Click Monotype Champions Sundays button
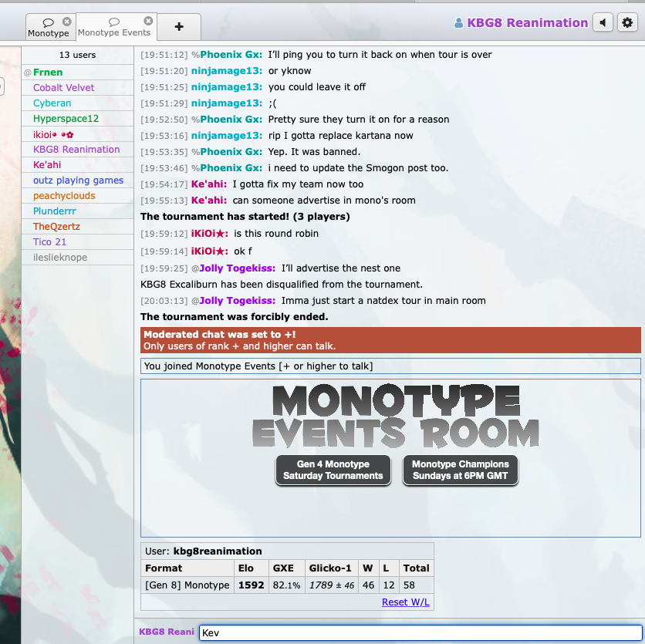 pyautogui.click(x=460, y=470)
